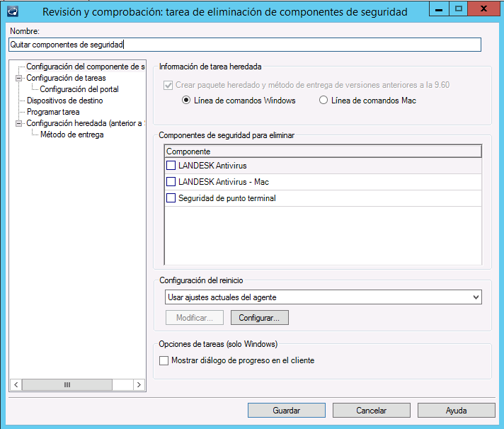Enable Mostrar diálogo de progreso checkbox
The width and height of the screenshot is (504, 429).
[x=164, y=360]
